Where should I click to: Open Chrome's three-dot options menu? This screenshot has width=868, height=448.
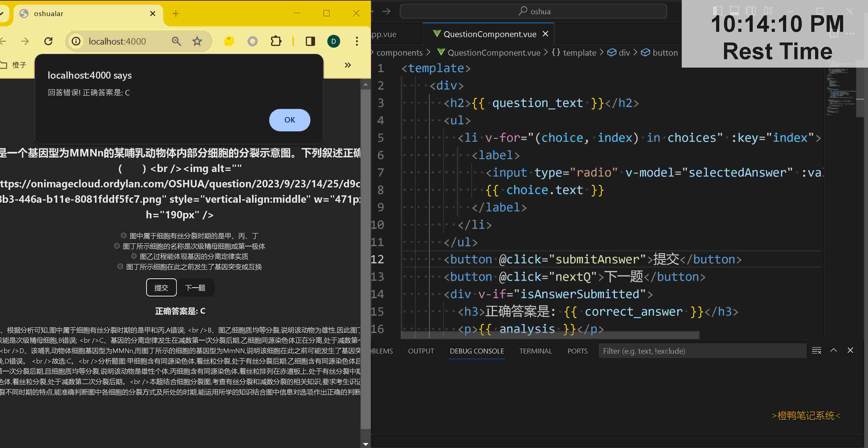[356, 41]
